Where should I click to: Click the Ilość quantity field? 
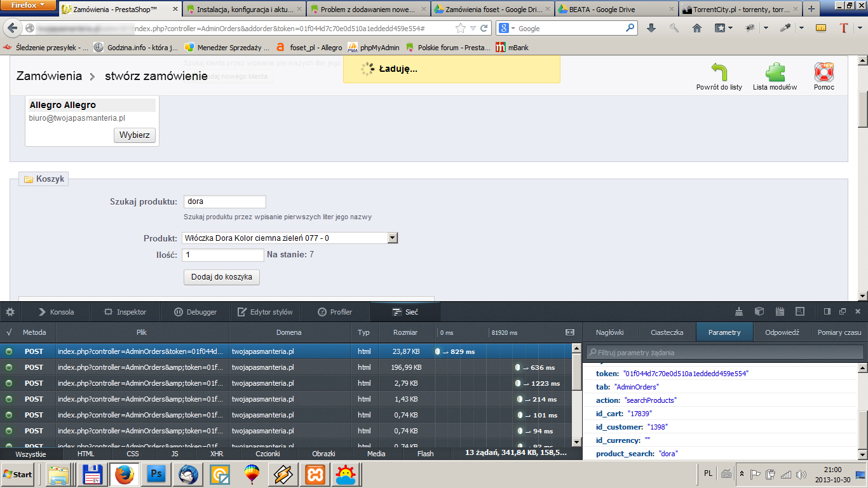coord(222,255)
